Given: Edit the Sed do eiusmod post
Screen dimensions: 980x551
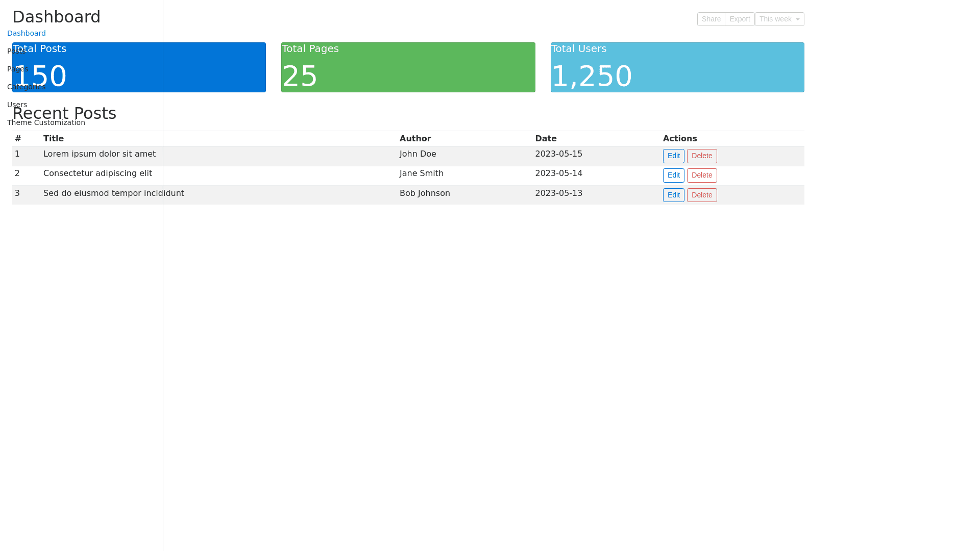Looking at the screenshot, I should coord(673,195).
